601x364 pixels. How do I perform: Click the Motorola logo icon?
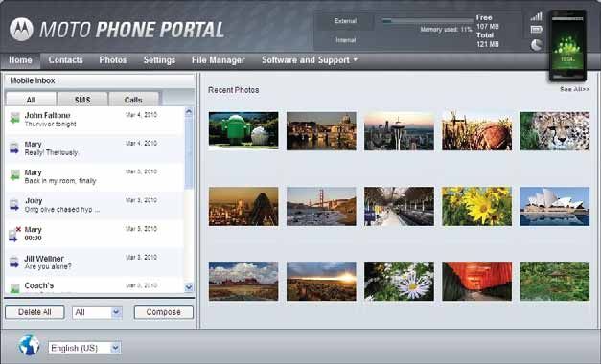coord(21,30)
